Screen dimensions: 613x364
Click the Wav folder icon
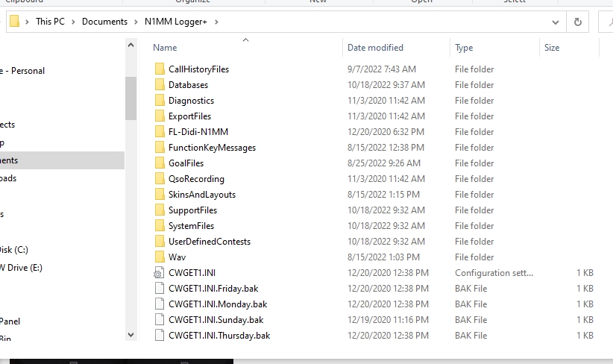click(160, 257)
